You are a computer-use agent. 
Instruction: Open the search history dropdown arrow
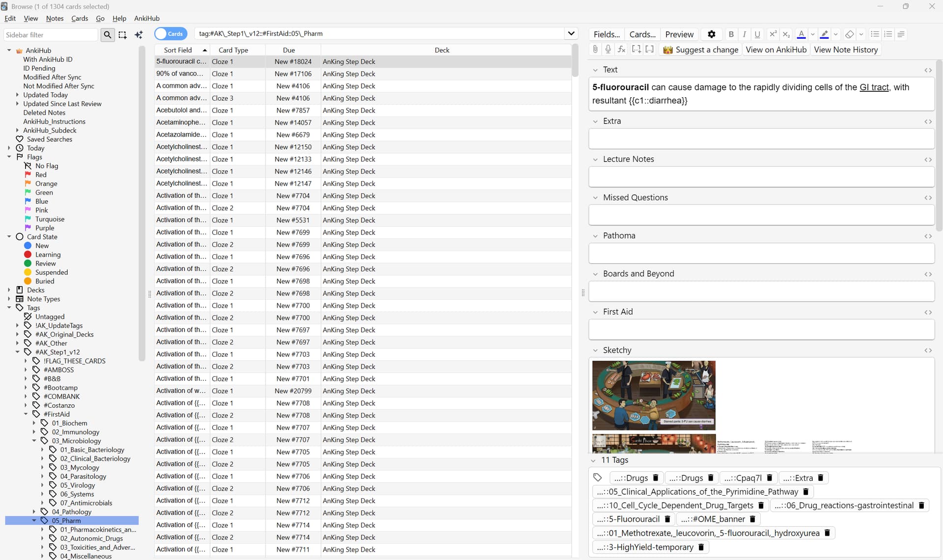[571, 34]
